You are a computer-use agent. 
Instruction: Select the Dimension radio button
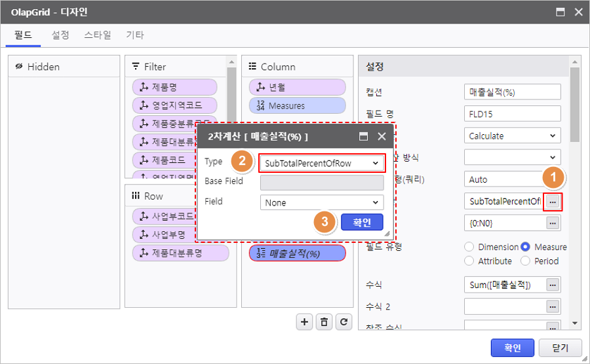coord(469,247)
